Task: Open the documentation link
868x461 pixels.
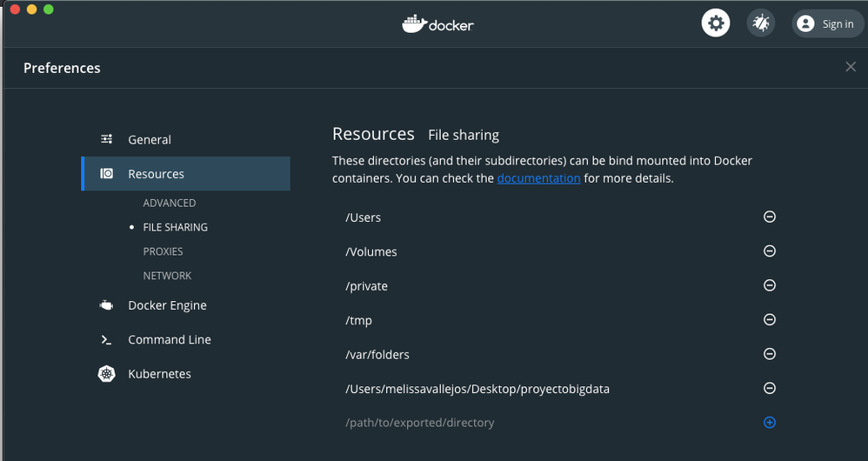Action: point(538,178)
